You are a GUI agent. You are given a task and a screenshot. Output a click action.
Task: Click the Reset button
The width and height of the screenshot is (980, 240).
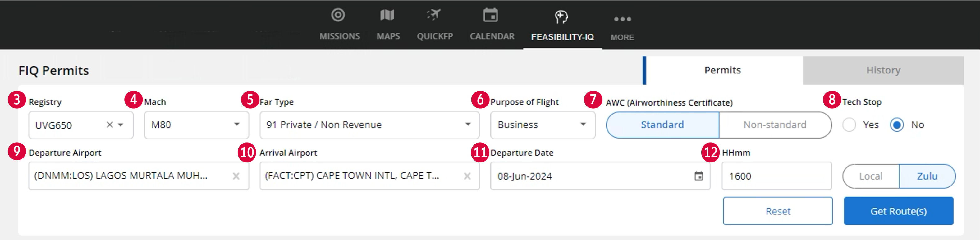pos(778,211)
